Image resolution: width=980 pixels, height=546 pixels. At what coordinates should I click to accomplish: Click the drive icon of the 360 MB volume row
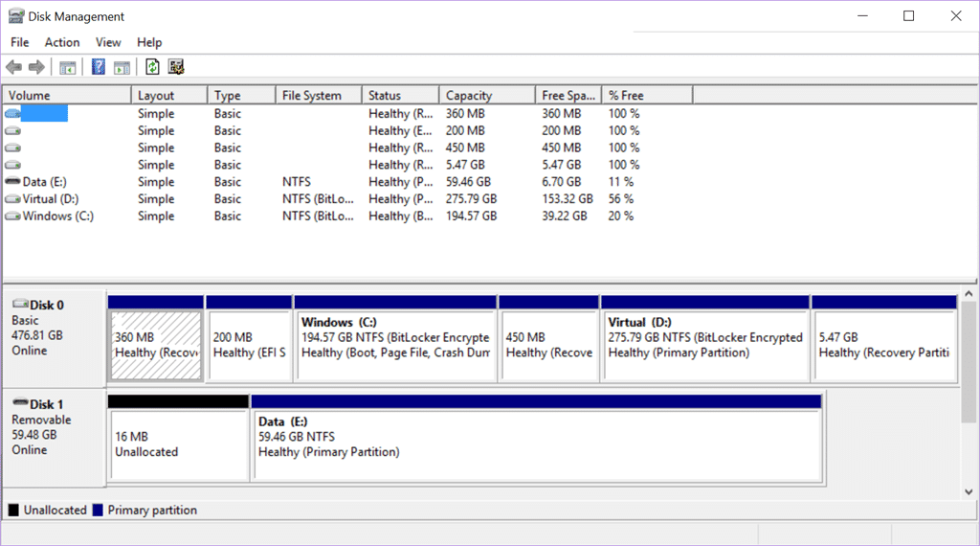[12, 114]
